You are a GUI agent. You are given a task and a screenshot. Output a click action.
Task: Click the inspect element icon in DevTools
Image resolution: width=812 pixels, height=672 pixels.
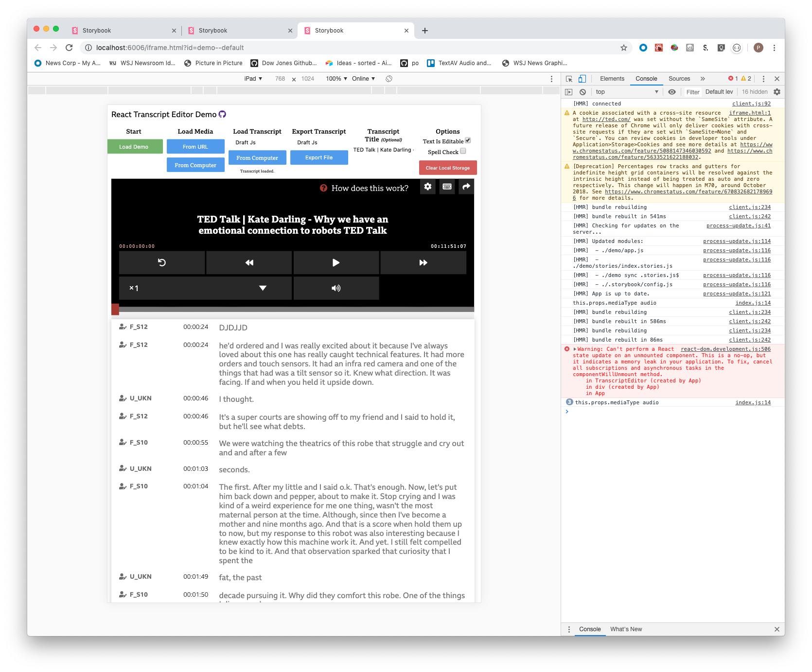[x=569, y=79]
